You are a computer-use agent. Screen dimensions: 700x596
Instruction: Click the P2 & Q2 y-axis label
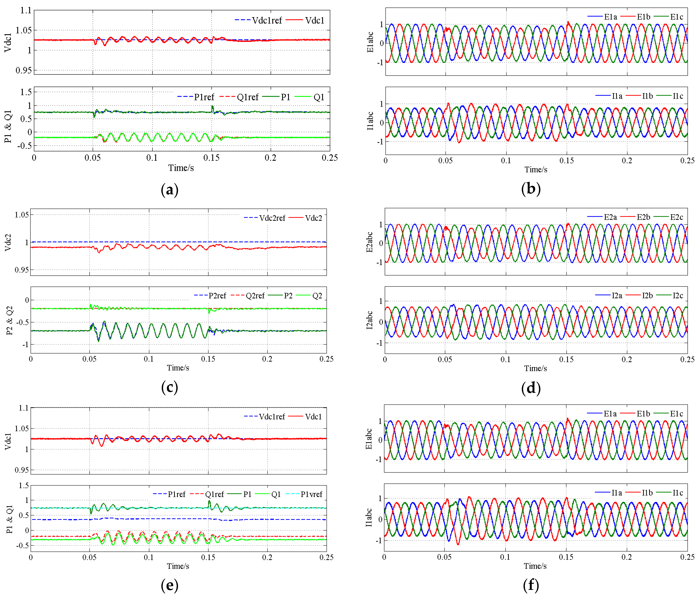[x=9, y=320]
